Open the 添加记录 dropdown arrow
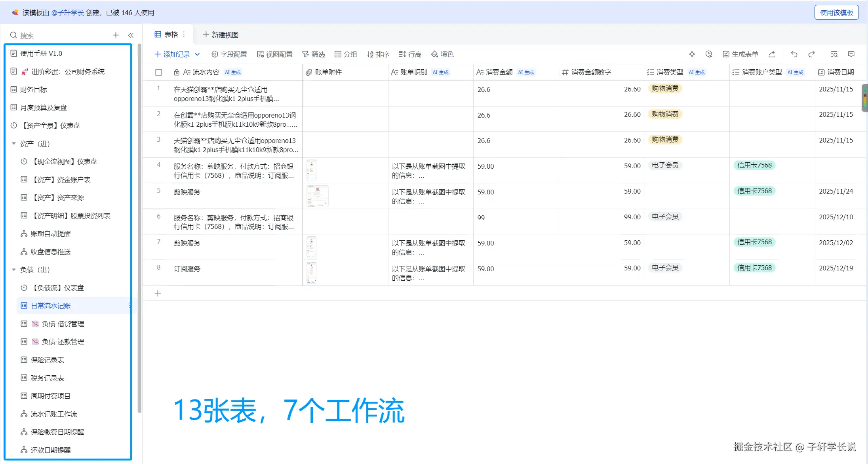 [197, 54]
